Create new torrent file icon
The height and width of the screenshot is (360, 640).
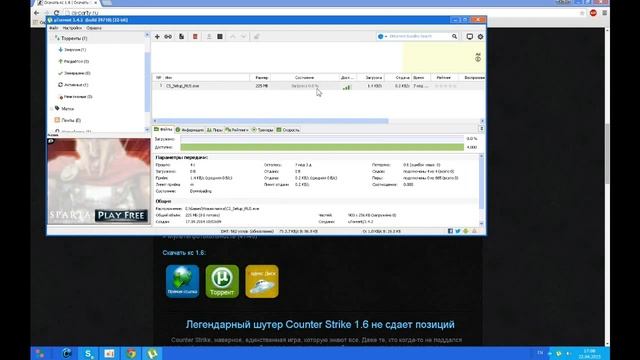tap(181, 37)
